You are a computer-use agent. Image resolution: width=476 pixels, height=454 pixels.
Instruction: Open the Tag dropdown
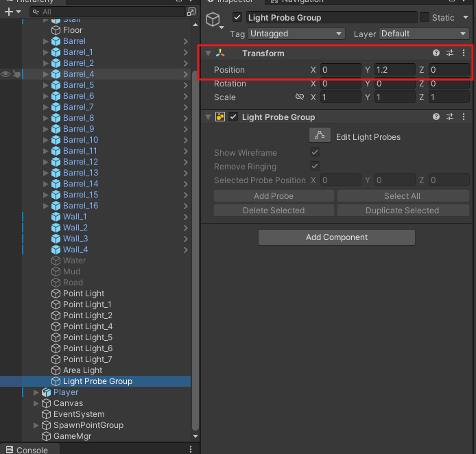point(296,34)
